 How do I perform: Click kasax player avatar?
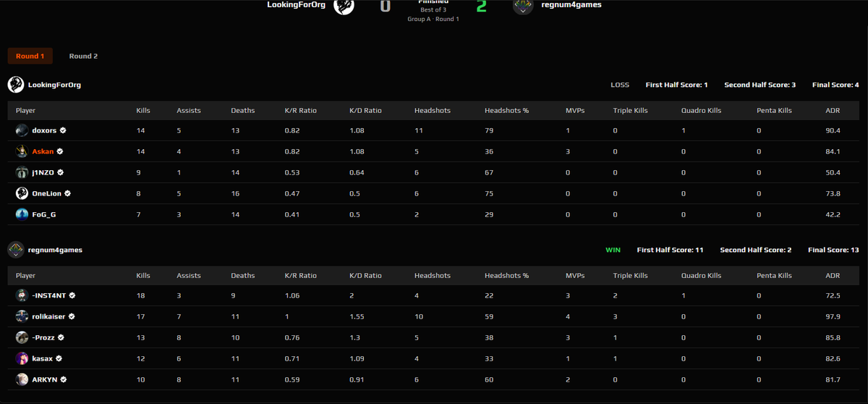point(22,358)
